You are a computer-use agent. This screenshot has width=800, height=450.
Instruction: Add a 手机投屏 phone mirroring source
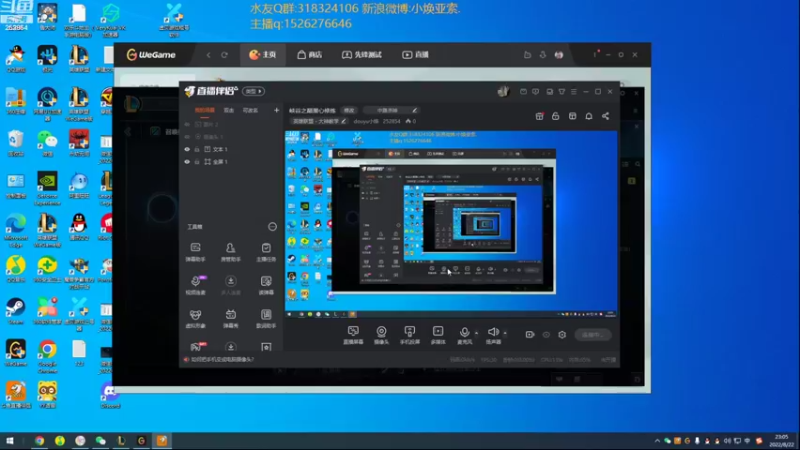click(410, 335)
